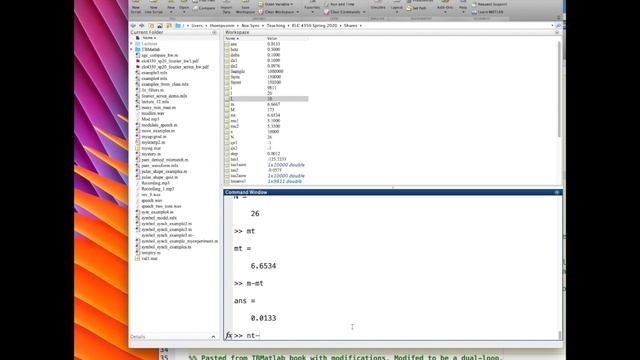640x360 pixels.
Task: Select modulate_speech.m file
Action: point(159,125)
